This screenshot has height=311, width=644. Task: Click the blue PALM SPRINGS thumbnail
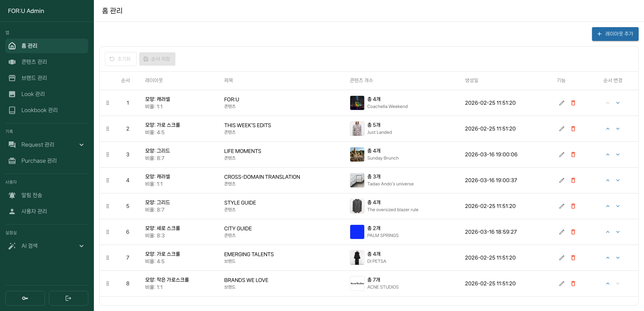(357, 232)
